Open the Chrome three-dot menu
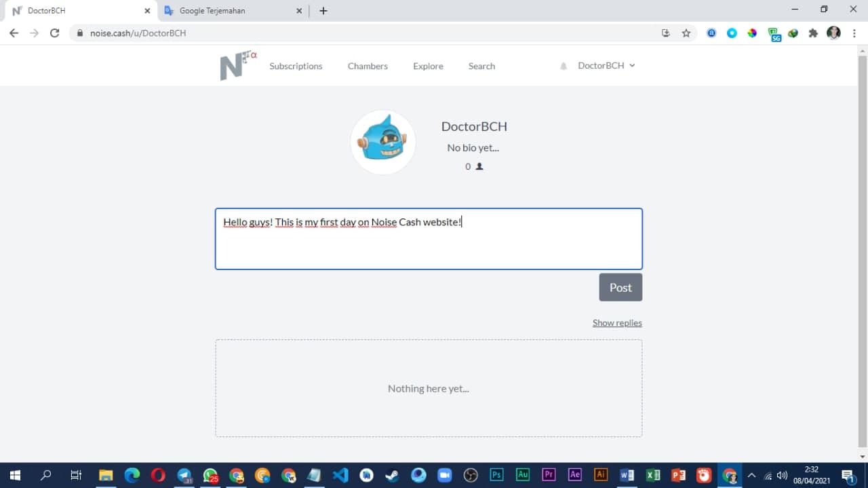This screenshot has width=868, height=488. click(854, 33)
